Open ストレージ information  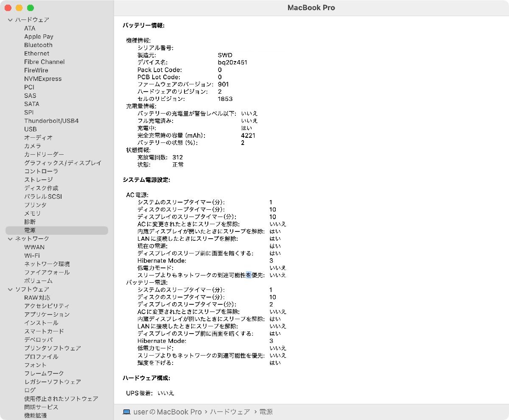(39, 180)
